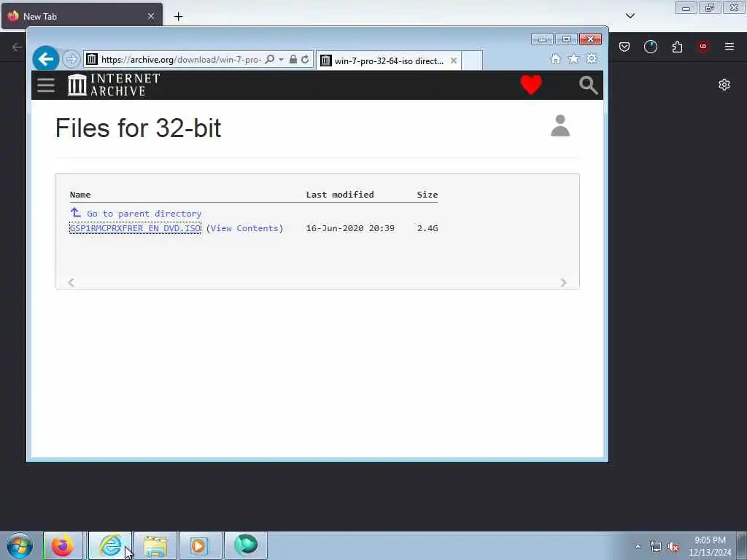Click the Internet Archive search magnifier
747x560 pixels.
coord(589,85)
